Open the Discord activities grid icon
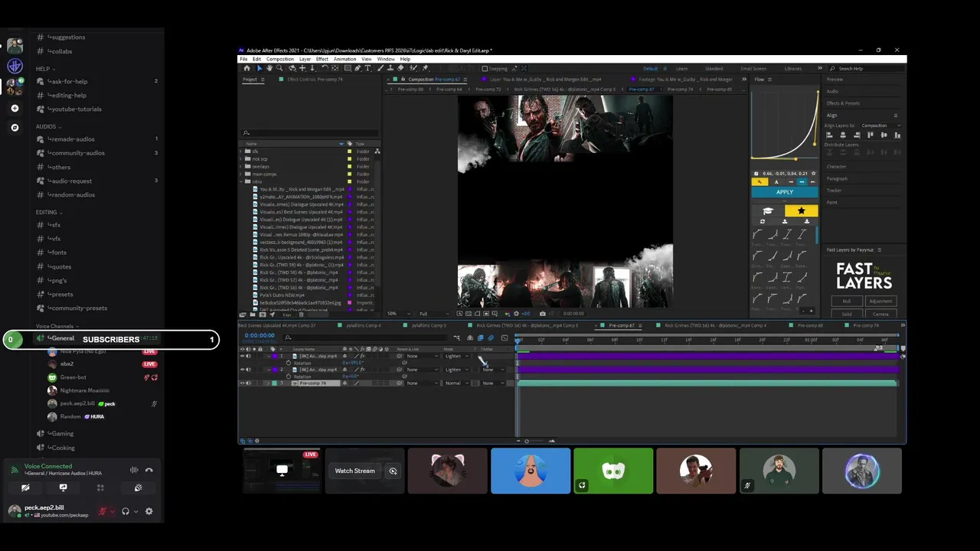This screenshot has height=551, width=980. tap(100, 487)
